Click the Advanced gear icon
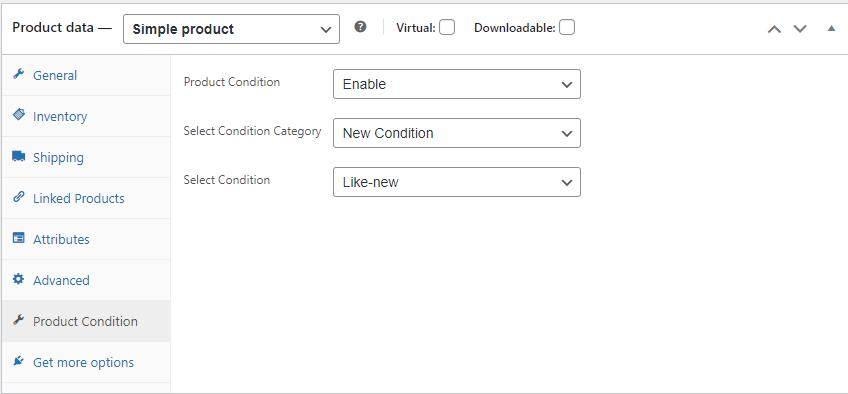848x394 pixels. 18,279
